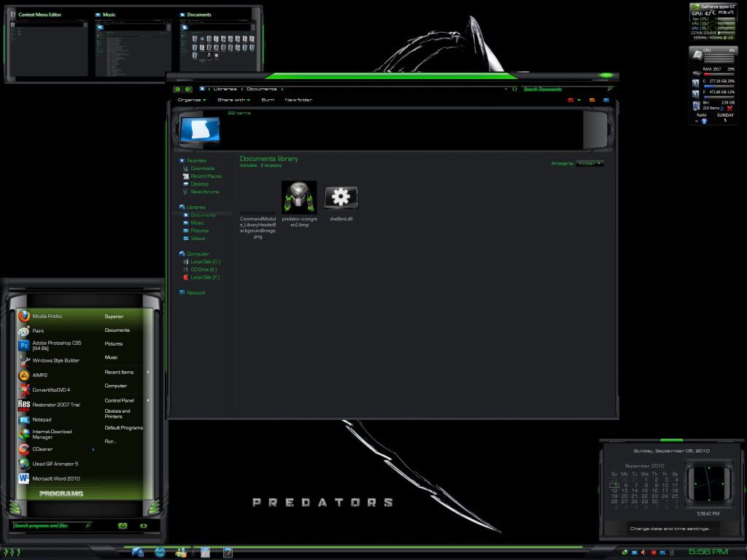Click New folder in Explorer toolbar

[298, 100]
